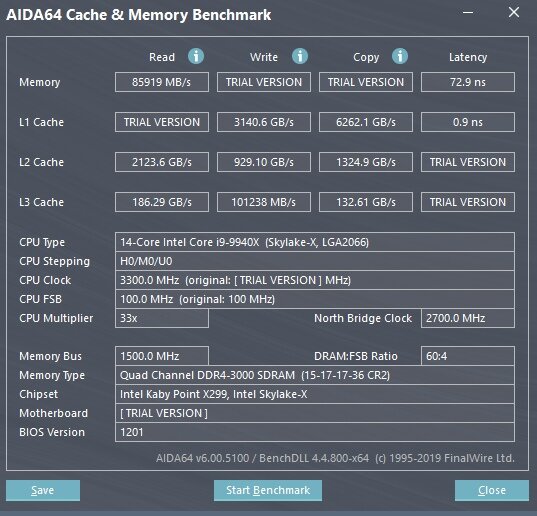537x516 pixels.
Task: Click the L2 Cache read 2123.6 GB/s box
Action: tap(162, 162)
